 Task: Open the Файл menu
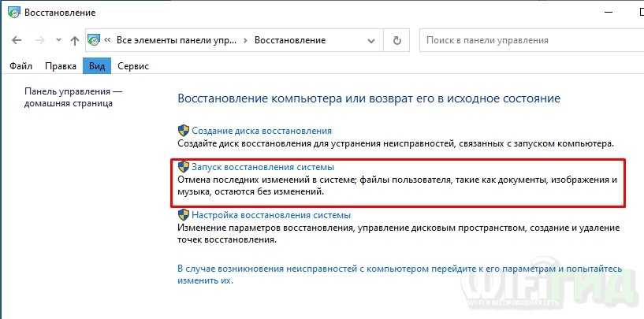(21, 66)
